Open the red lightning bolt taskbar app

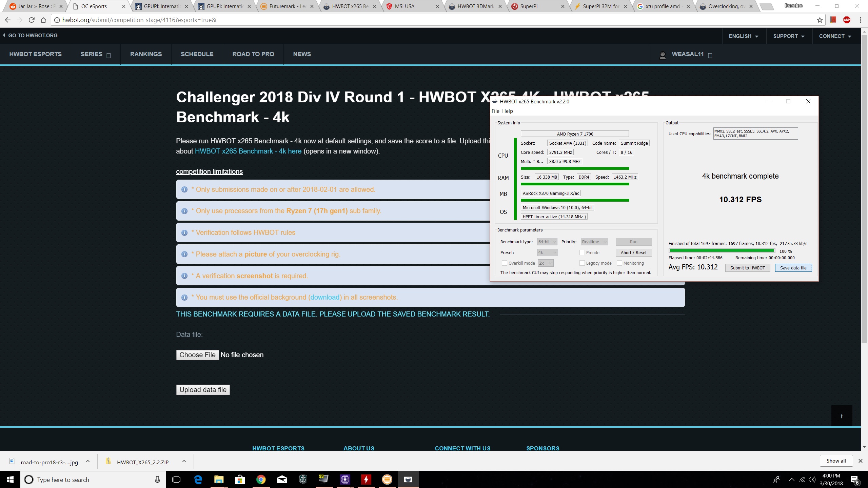coord(366,480)
